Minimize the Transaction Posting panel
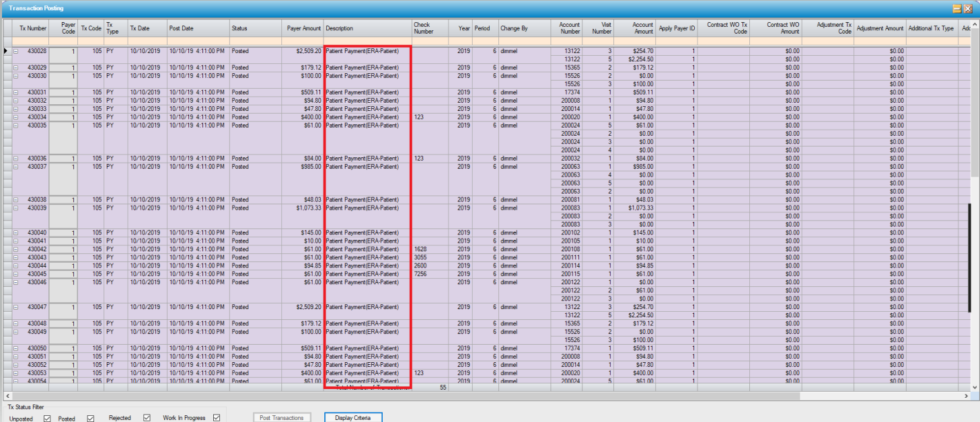 (956, 9)
